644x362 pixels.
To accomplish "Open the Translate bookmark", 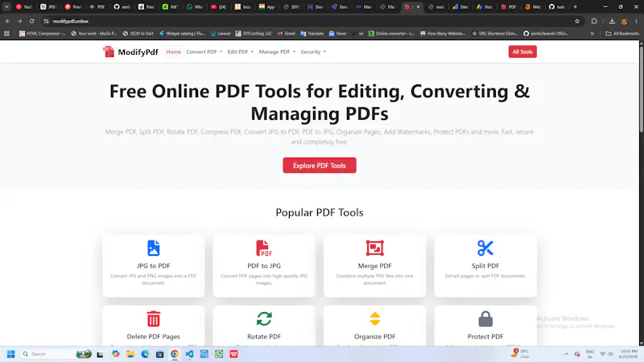I will 312,34.
